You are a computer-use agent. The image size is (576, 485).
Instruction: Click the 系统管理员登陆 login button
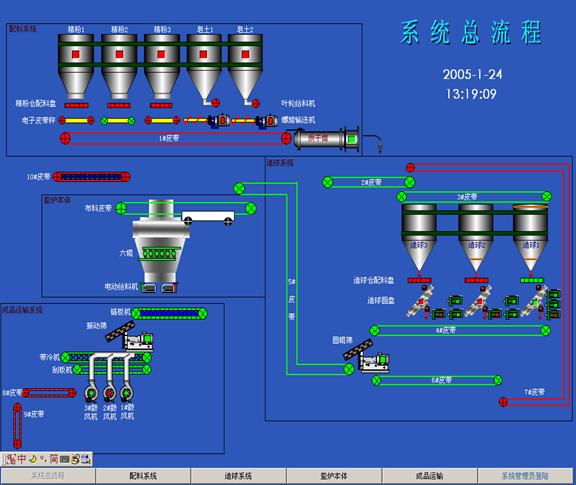tap(525, 476)
